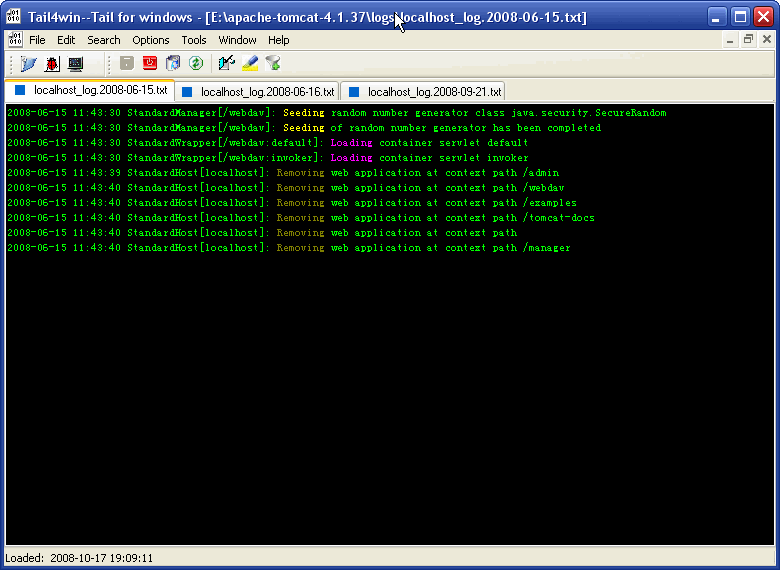Open the Search menu
The width and height of the screenshot is (780, 570).
tap(103, 40)
